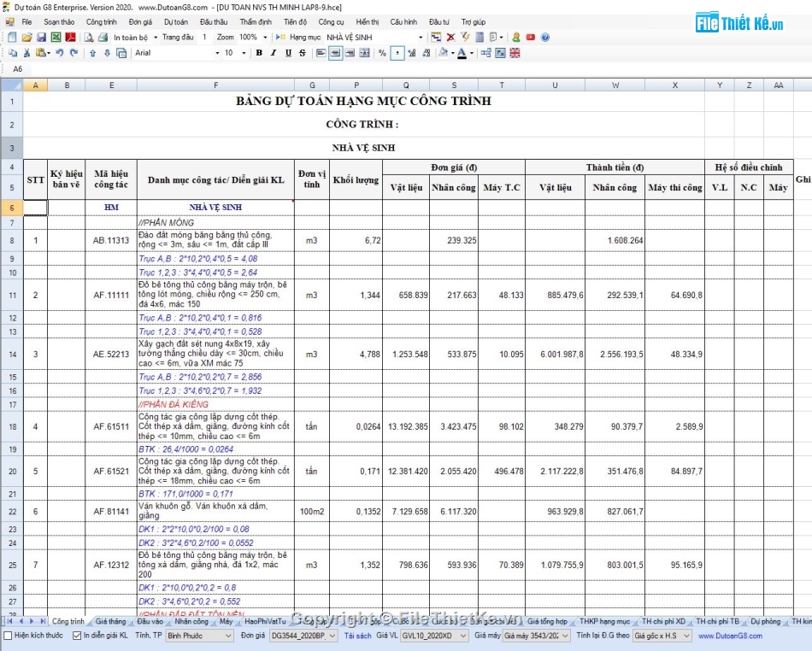Click the percent format icon
The width and height of the screenshot is (812, 651).
tap(382, 53)
